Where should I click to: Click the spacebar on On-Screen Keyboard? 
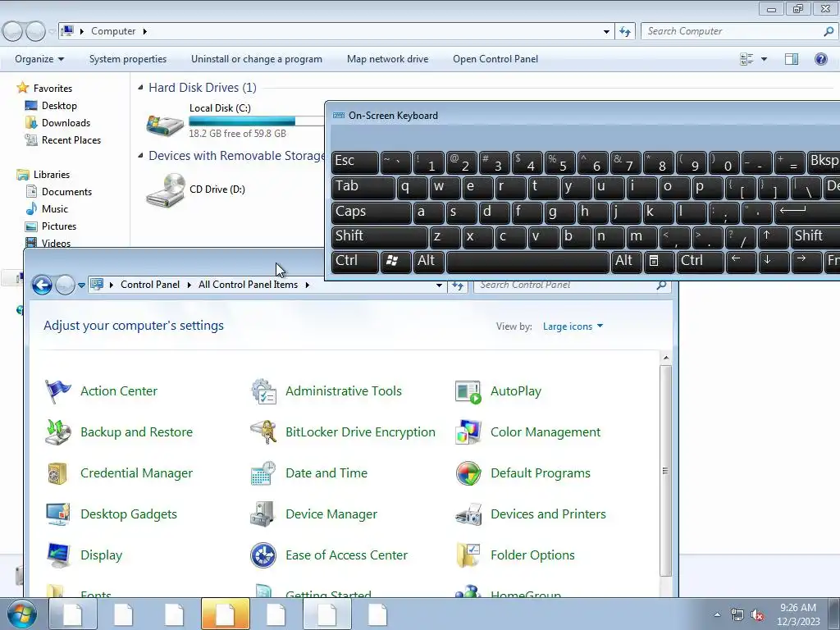527,262
